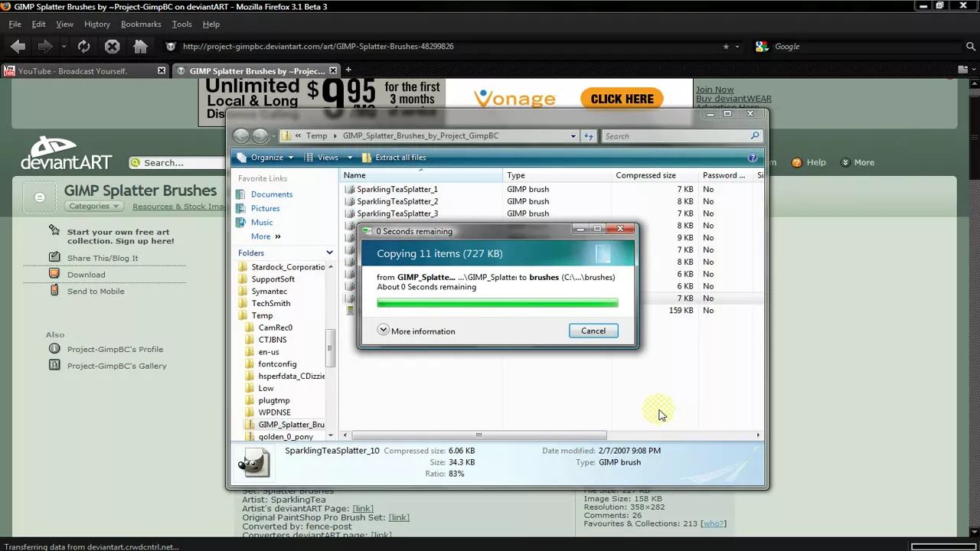This screenshot has width=980, height=551.
Task: Click Extract all files button
Action: (x=394, y=158)
